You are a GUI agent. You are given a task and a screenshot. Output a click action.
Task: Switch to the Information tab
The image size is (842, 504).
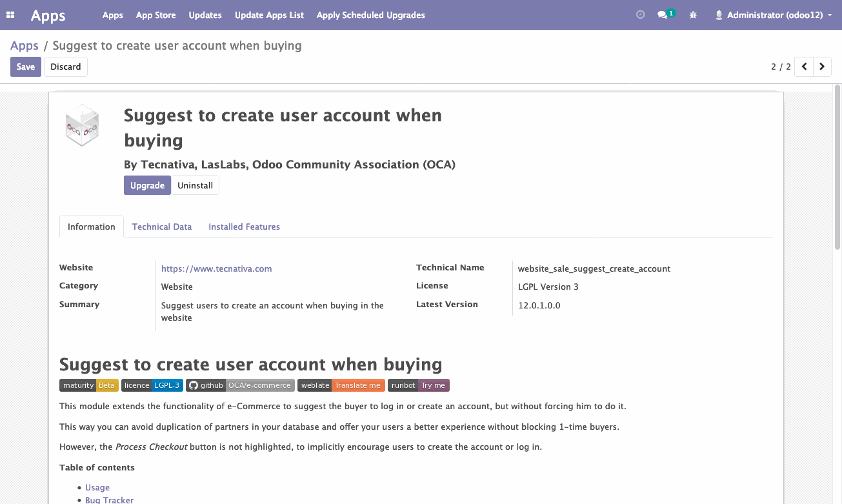click(92, 227)
